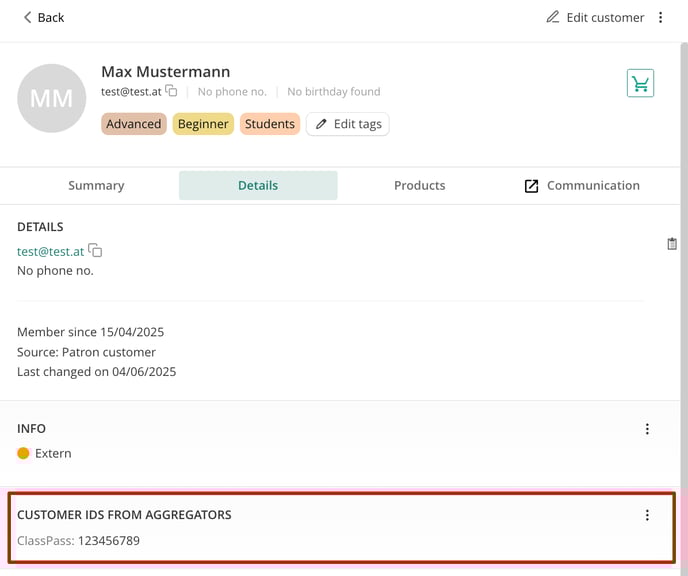Click the Advanced tag
688x576 pixels.
click(x=133, y=124)
